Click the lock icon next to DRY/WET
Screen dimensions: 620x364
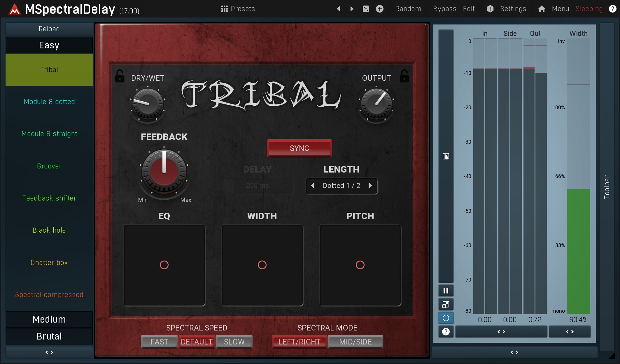coord(120,76)
